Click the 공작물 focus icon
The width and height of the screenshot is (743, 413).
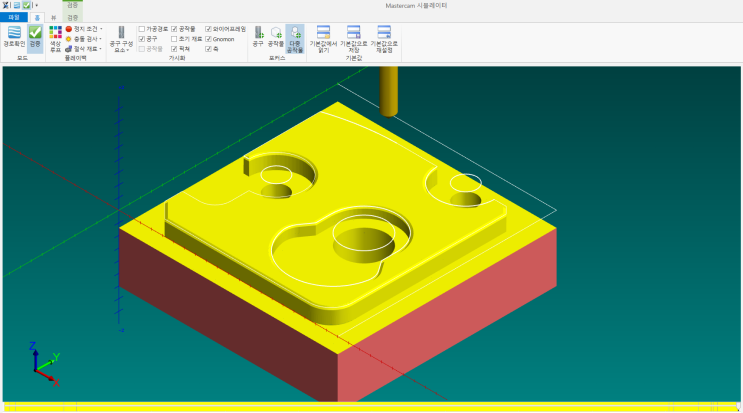coord(276,38)
